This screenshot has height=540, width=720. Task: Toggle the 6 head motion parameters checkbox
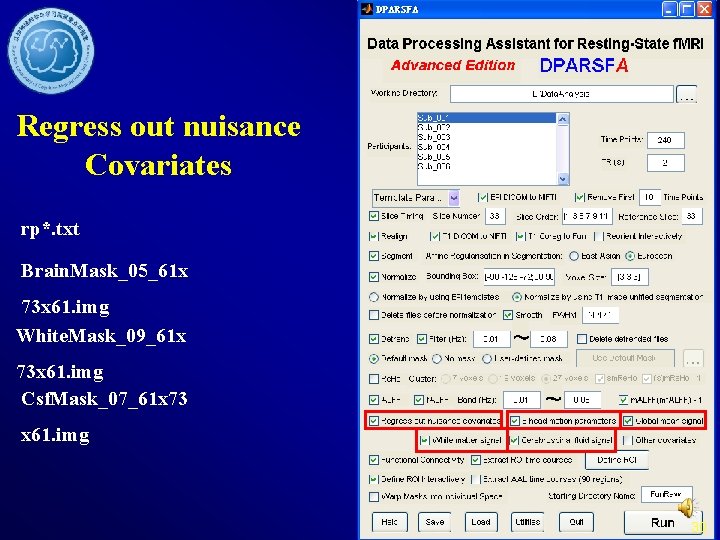515,421
